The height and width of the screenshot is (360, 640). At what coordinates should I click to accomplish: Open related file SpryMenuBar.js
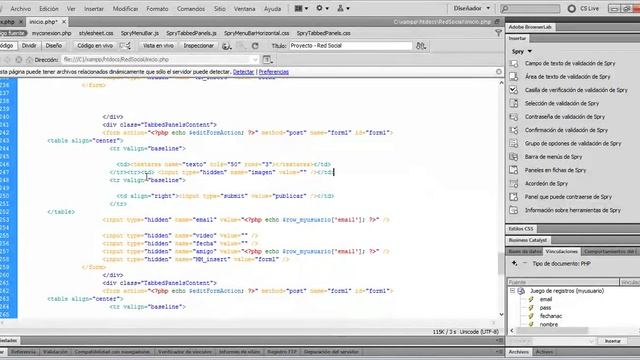140,33
